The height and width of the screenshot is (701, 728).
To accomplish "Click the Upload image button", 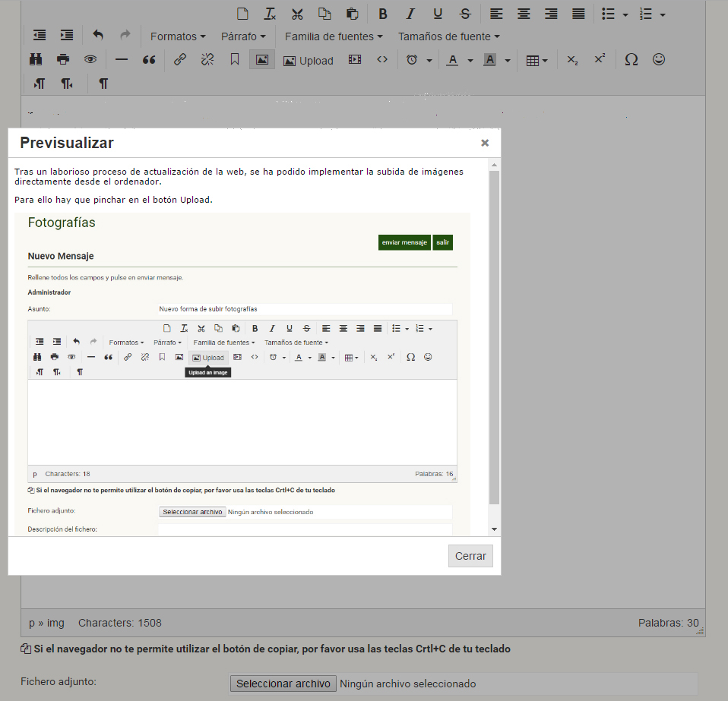I will (x=309, y=60).
